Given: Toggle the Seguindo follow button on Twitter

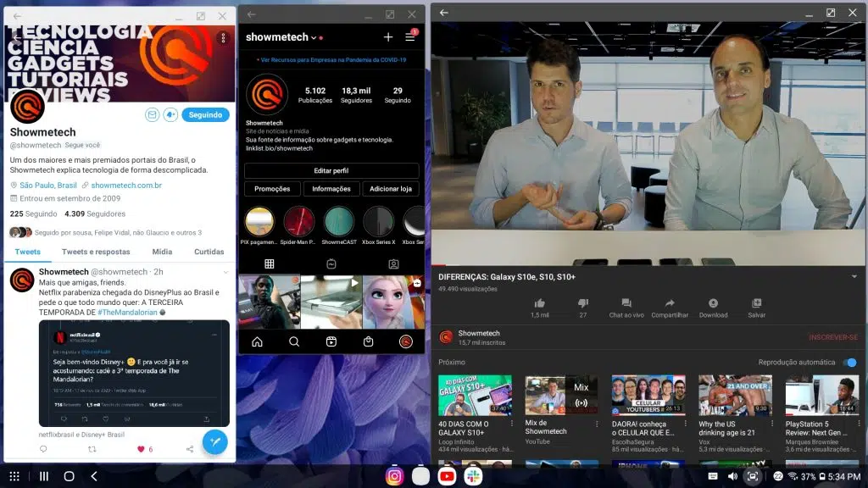Looking at the screenshot, I should click(205, 114).
